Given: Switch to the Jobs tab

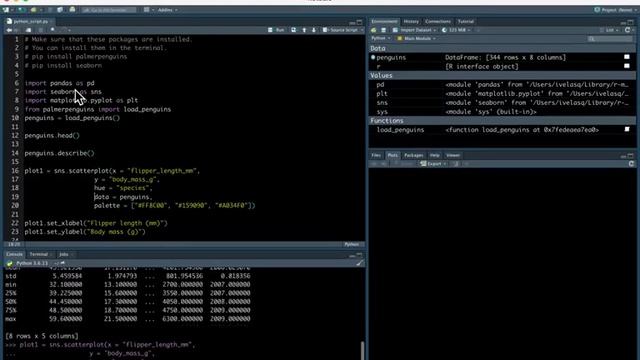Looking at the screenshot, I should click(x=64, y=254).
